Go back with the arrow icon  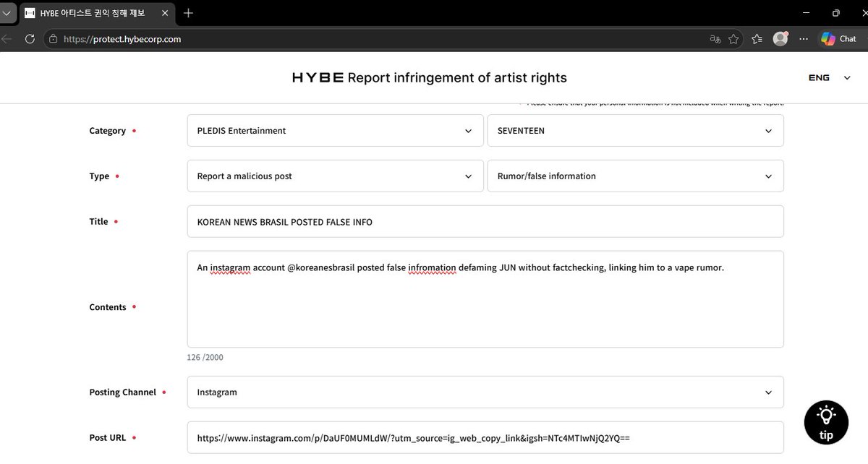click(x=7, y=39)
